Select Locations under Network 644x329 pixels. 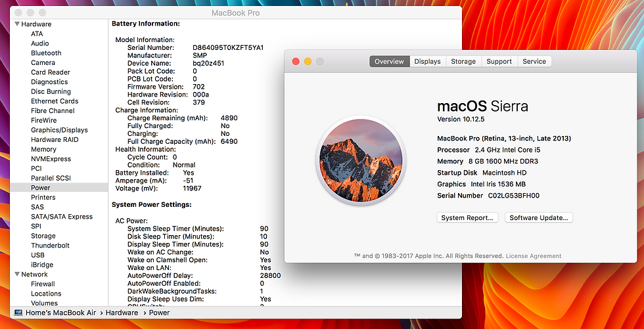coord(46,294)
